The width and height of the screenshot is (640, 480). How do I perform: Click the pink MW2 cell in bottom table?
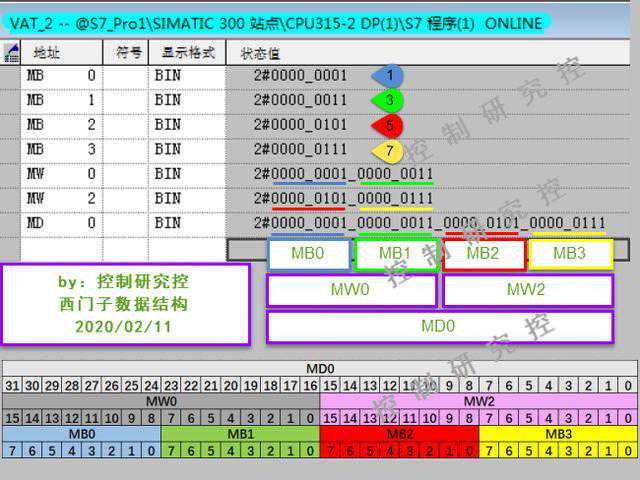pos(478,401)
